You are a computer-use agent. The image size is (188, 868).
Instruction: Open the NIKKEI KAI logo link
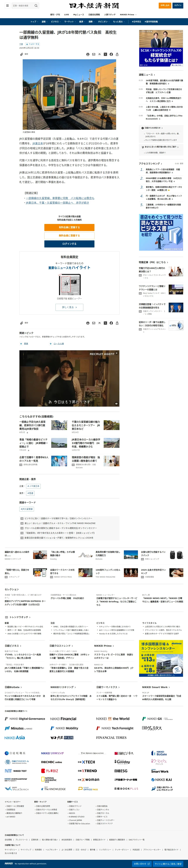(161, 779)
